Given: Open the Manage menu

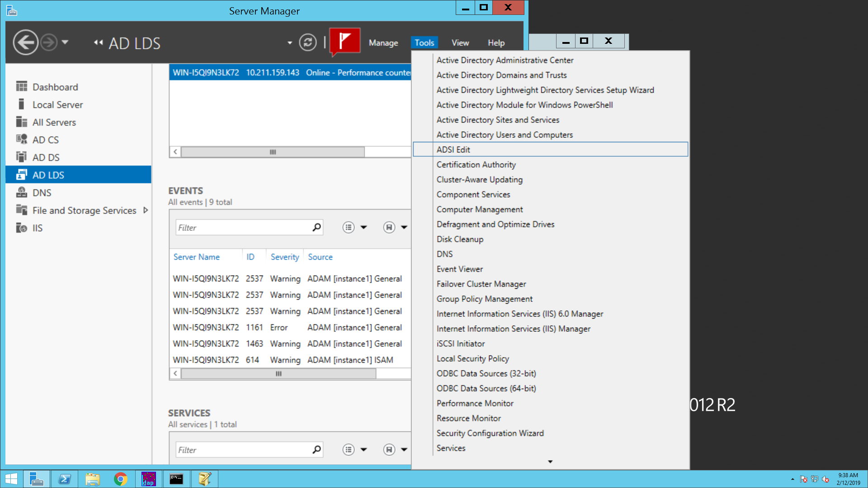Looking at the screenshot, I should click(383, 43).
